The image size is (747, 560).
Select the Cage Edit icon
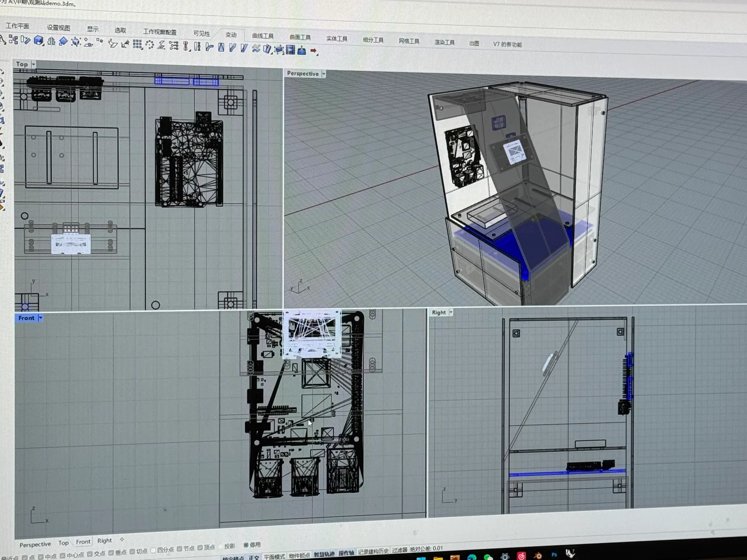point(279,49)
